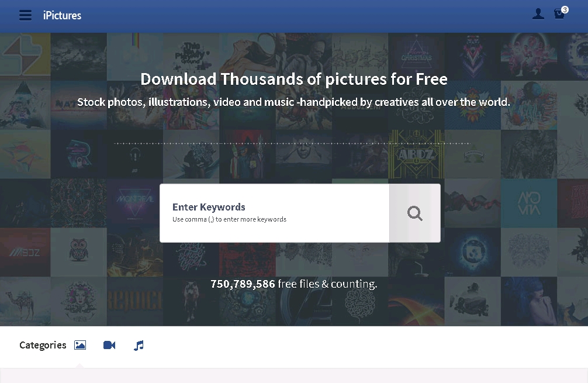Select the MONTREAL poster thumbnail
This screenshot has width=588, height=383.
(135, 202)
